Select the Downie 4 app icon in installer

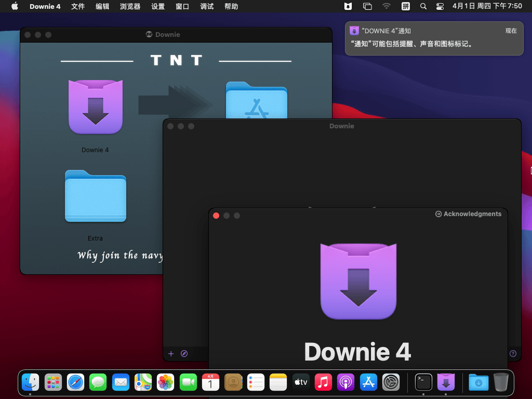[x=96, y=107]
